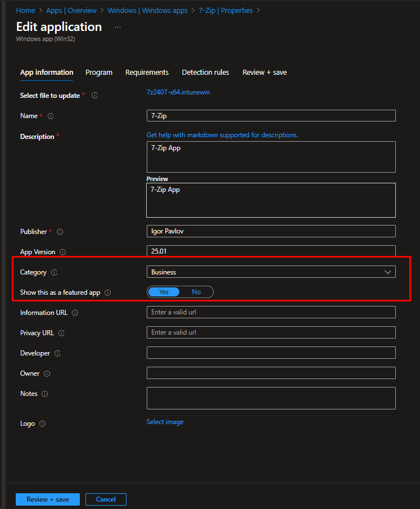Open the info icon beside Developer

57,354
